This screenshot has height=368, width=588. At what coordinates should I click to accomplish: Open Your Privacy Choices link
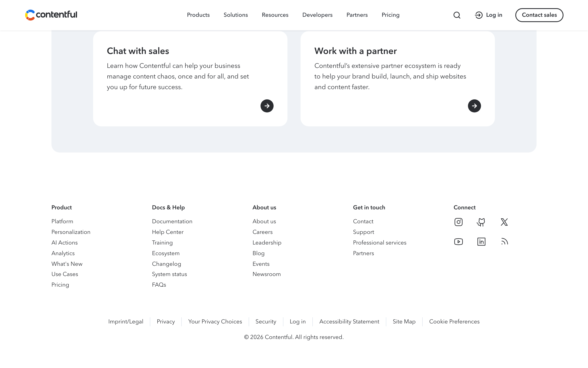point(215,322)
